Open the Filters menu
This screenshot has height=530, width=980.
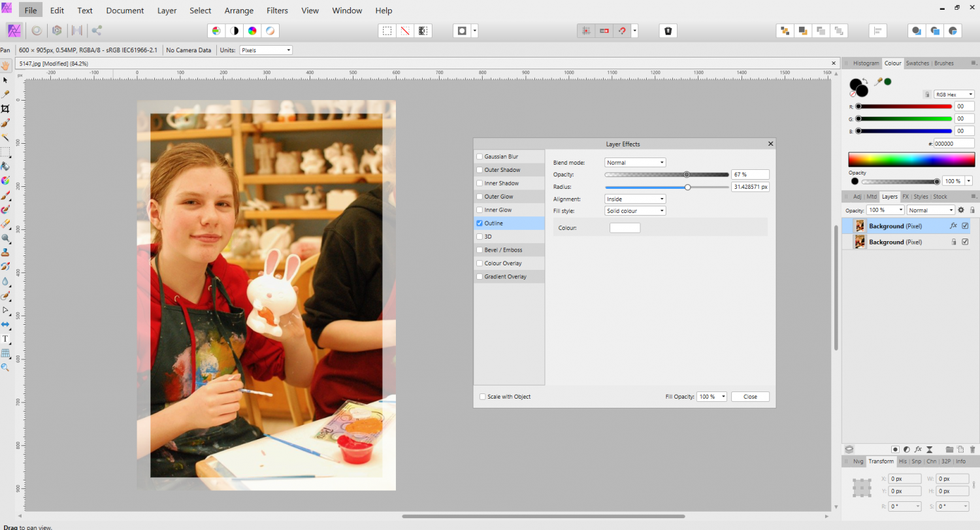coord(281,10)
